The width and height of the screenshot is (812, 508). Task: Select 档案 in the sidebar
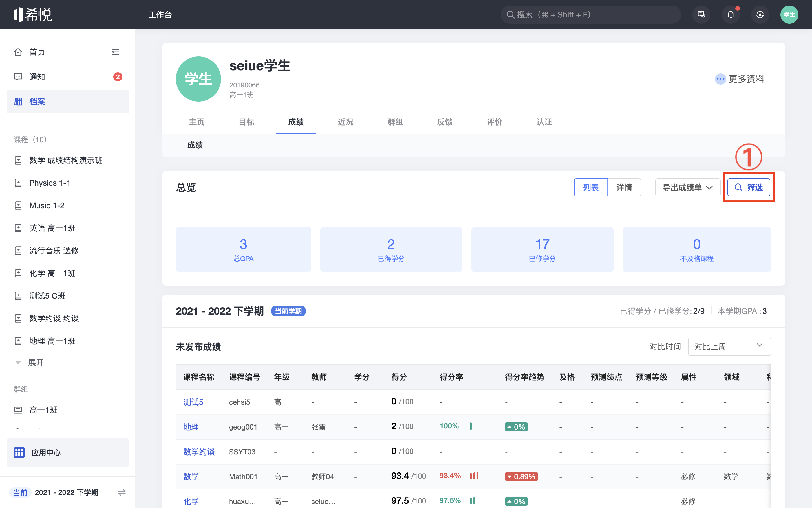pyautogui.click(x=68, y=102)
